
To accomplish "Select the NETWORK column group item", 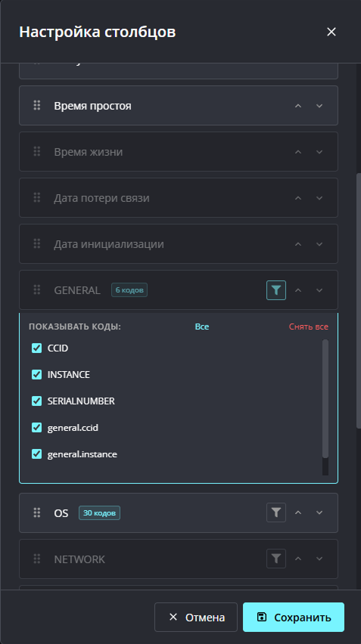I will (179, 559).
